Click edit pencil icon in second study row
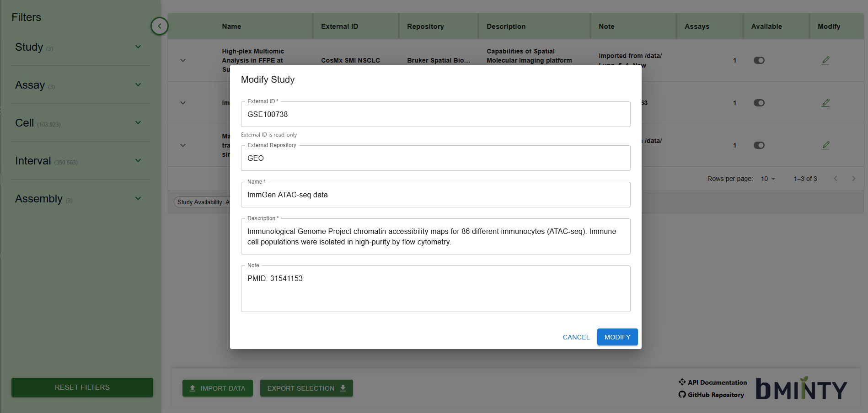Screen dimensions: 868x413 (825, 103)
